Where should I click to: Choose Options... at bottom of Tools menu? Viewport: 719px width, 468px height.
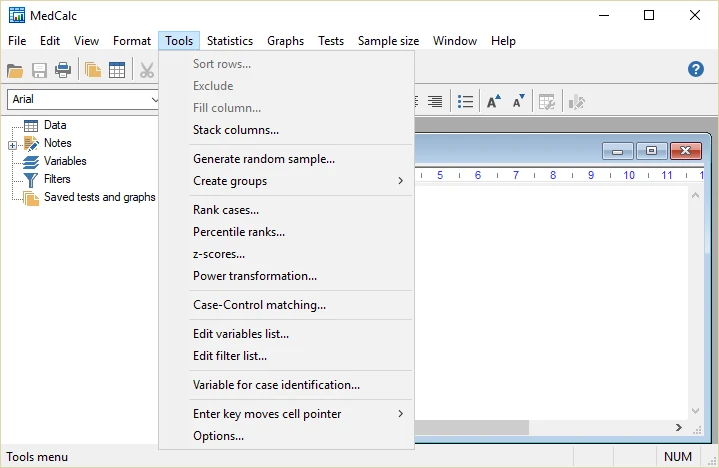(x=218, y=436)
